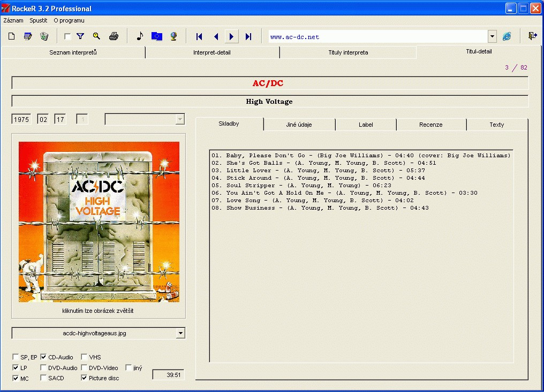Open the Spustit menu
Image resolution: width=544 pixels, height=392 pixels.
point(38,20)
